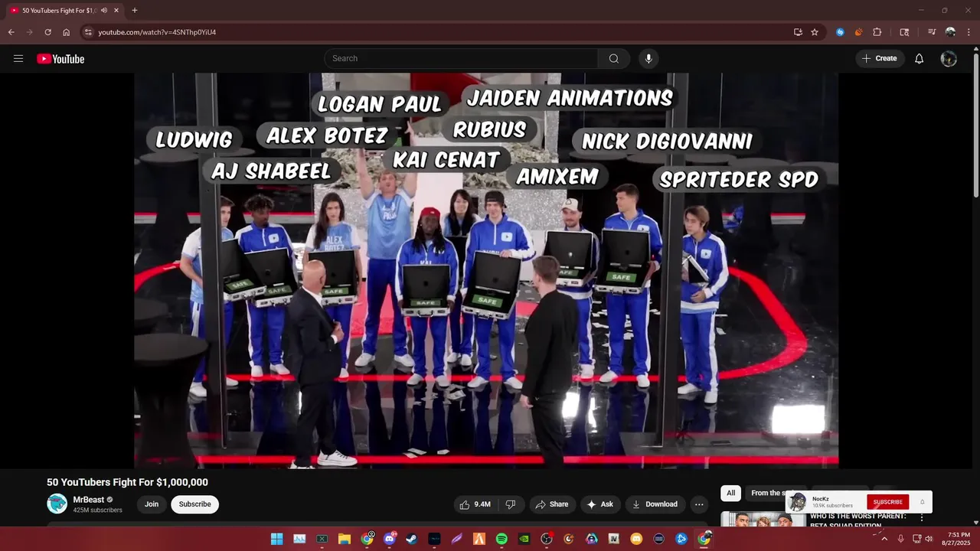The height and width of the screenshot is (551, 980).
Task: Open Chrome extensions puzzle menu
Action: click(x=877, y=32)
